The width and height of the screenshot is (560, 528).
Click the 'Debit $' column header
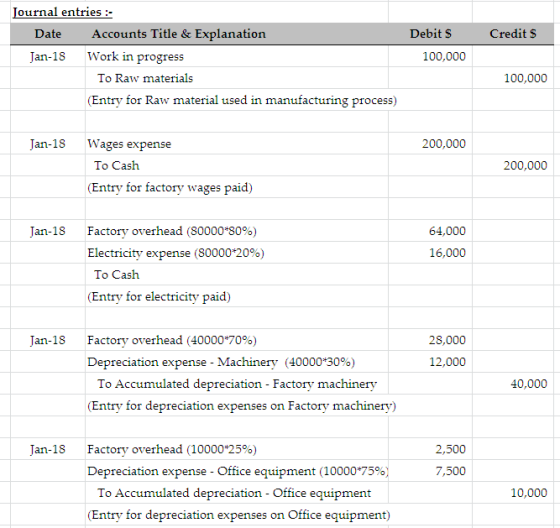tap(430, 34)
